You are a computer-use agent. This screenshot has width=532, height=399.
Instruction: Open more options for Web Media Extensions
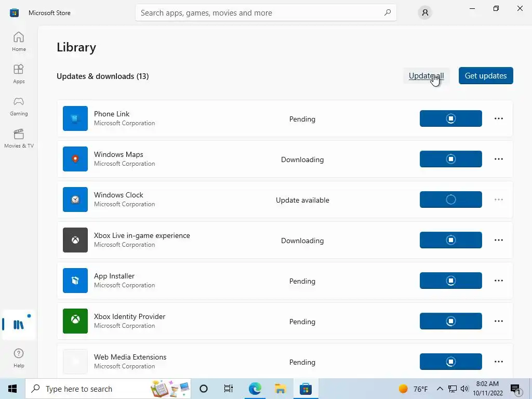[x=498, y=362]
